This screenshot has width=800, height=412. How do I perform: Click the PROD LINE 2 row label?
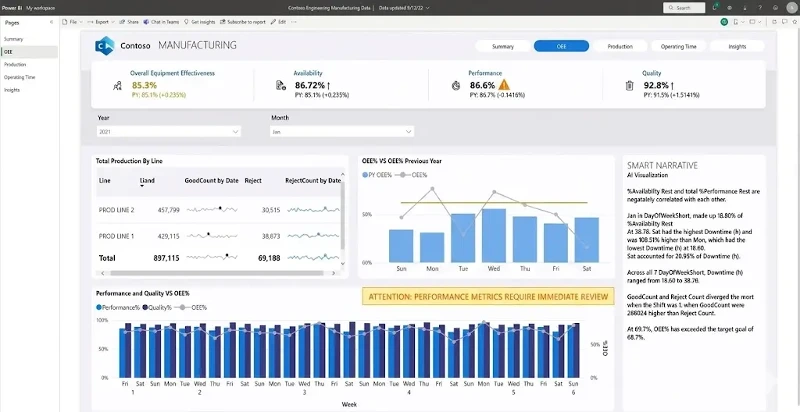116,210
